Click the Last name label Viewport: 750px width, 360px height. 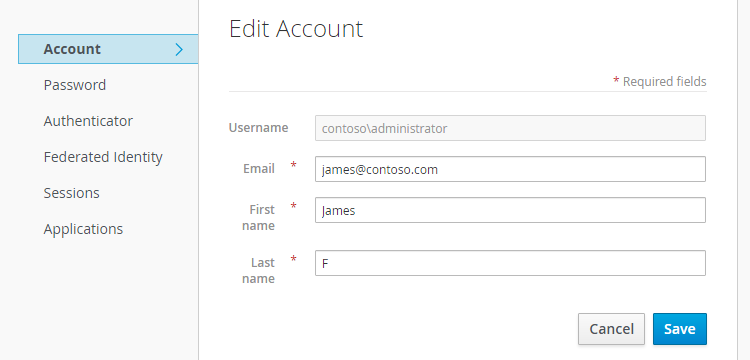point(258,271)
